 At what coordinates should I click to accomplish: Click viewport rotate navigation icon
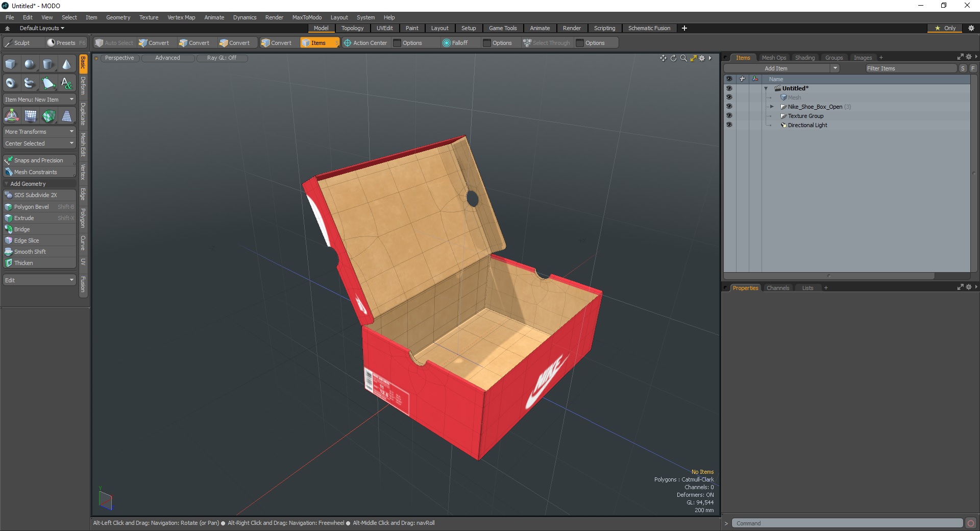(673, 58)
